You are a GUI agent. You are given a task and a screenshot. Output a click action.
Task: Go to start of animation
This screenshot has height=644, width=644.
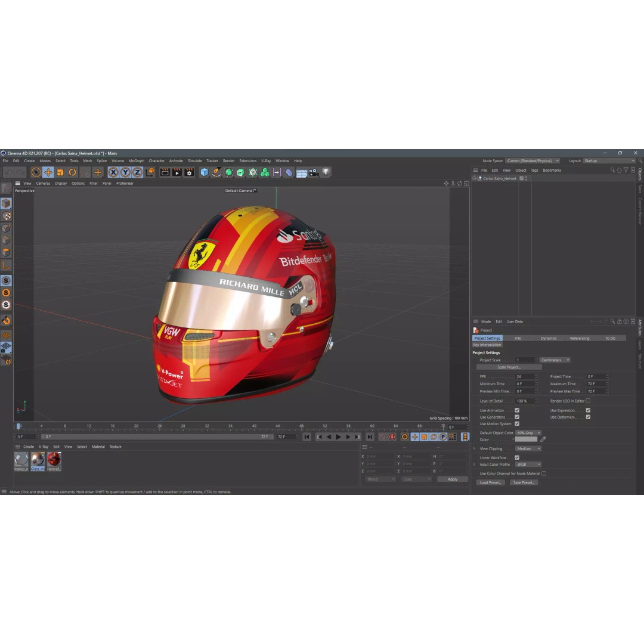(307, 437)
